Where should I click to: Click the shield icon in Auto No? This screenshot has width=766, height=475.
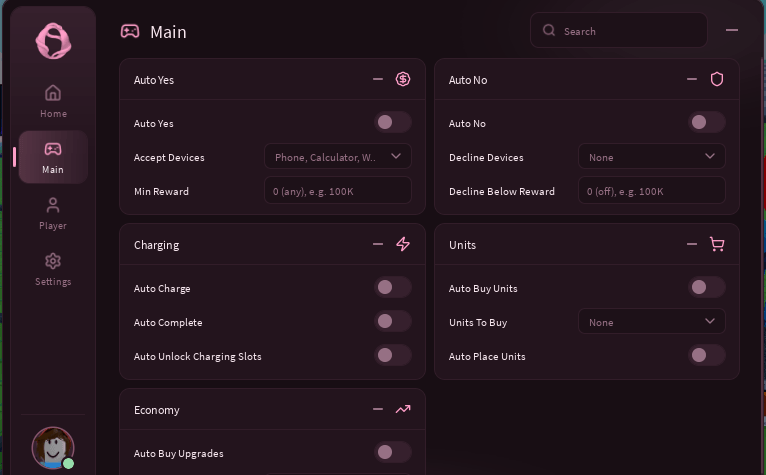[717, 79]
